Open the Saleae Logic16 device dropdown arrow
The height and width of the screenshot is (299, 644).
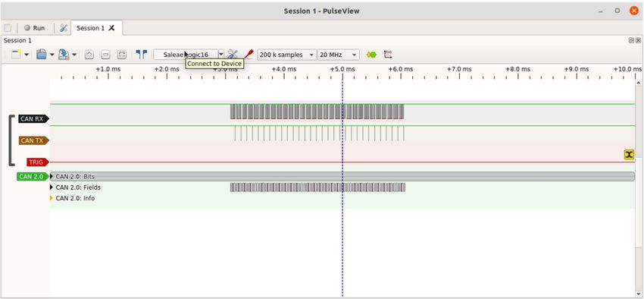[221, 55]
